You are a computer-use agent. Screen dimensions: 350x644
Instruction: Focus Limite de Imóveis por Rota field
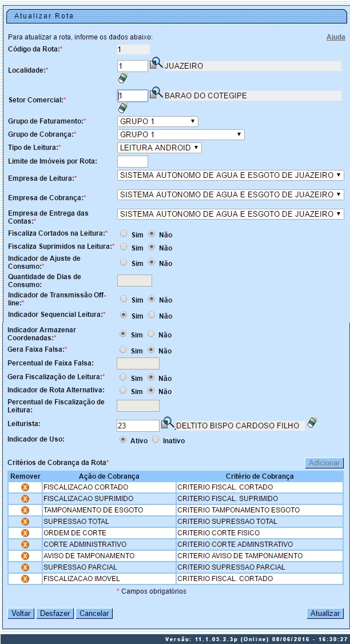pyautogui.click(x=133, y=161)
